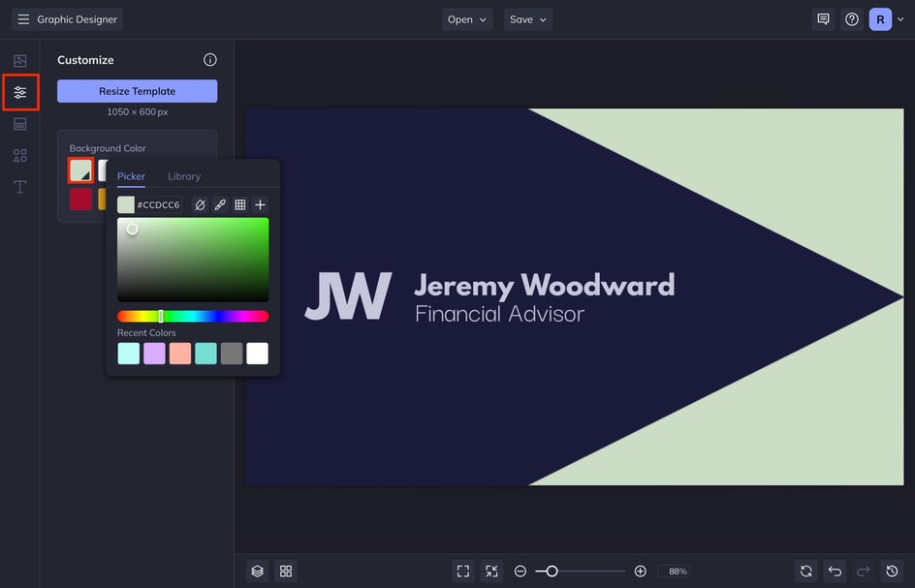Click the Resize Template button

coord(137,91)
